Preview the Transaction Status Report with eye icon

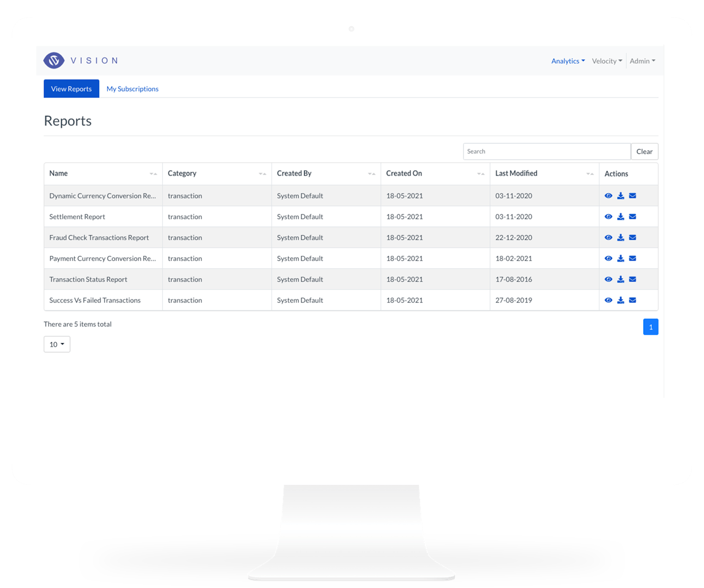point(608,279)
